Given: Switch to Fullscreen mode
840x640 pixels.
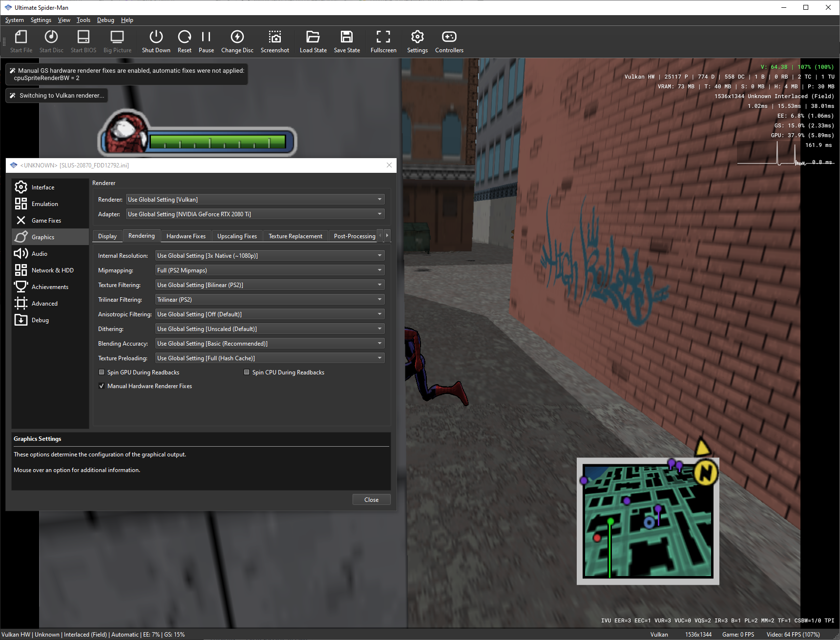Looking at the screenshot, I should [383, 41].
